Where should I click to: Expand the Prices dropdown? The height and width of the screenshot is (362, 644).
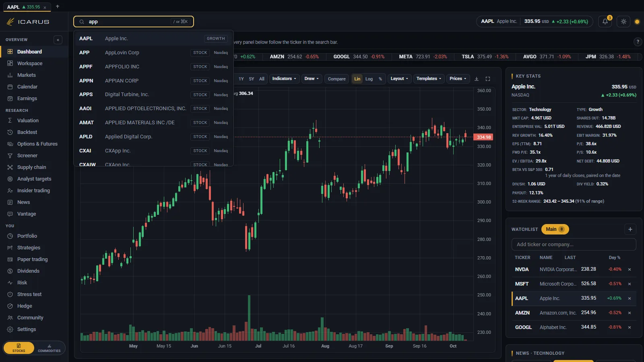[458, 79]
